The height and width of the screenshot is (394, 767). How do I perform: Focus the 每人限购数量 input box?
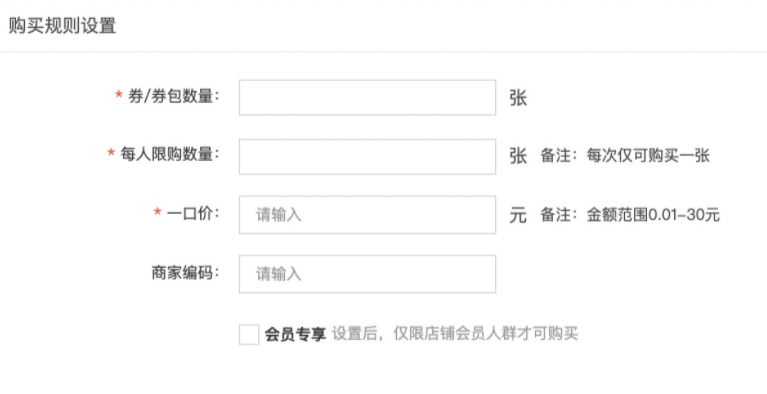point(367,157)
